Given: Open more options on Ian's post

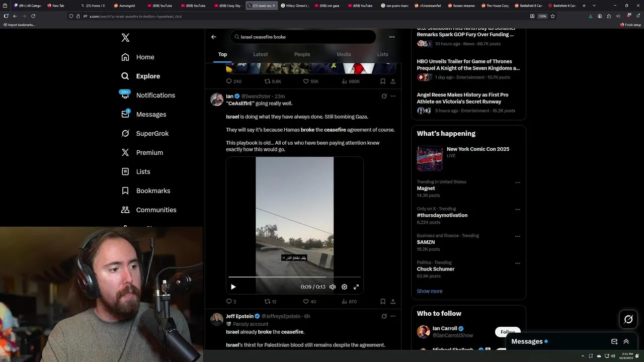Looking at the screenshot, I should pyautogui.click(x=393, y=96).
